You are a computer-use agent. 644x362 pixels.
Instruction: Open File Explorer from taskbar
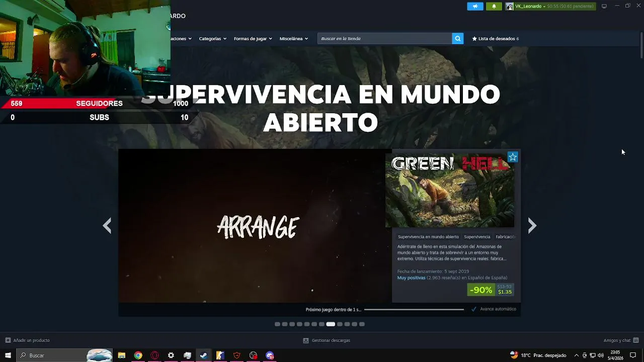tap(121, 355)
